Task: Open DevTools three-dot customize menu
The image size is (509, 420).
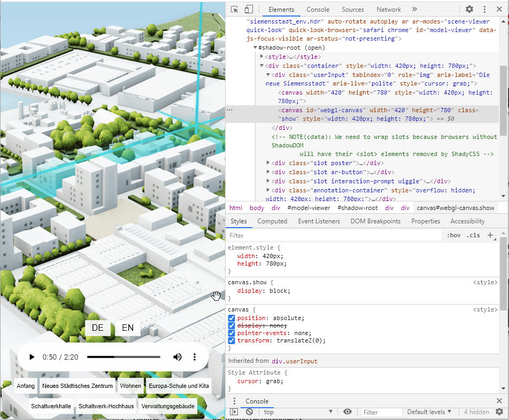Action: (484, 10)
